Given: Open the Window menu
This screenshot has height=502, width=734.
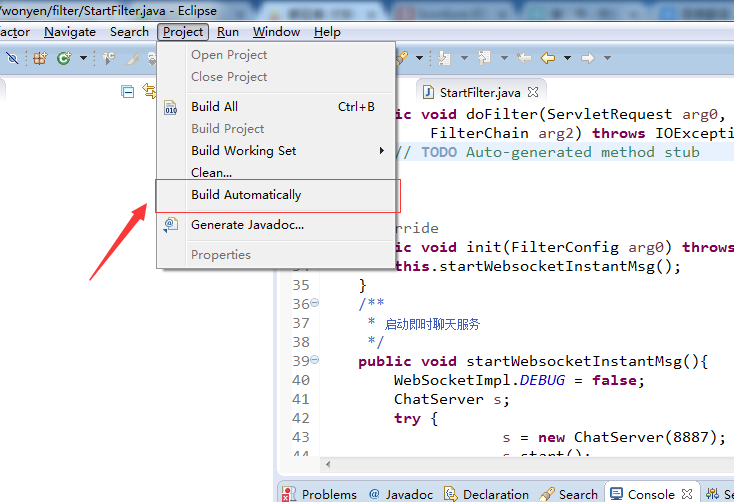Looking at the screenshot, I should pyautogui.click(x=276, y=32).
